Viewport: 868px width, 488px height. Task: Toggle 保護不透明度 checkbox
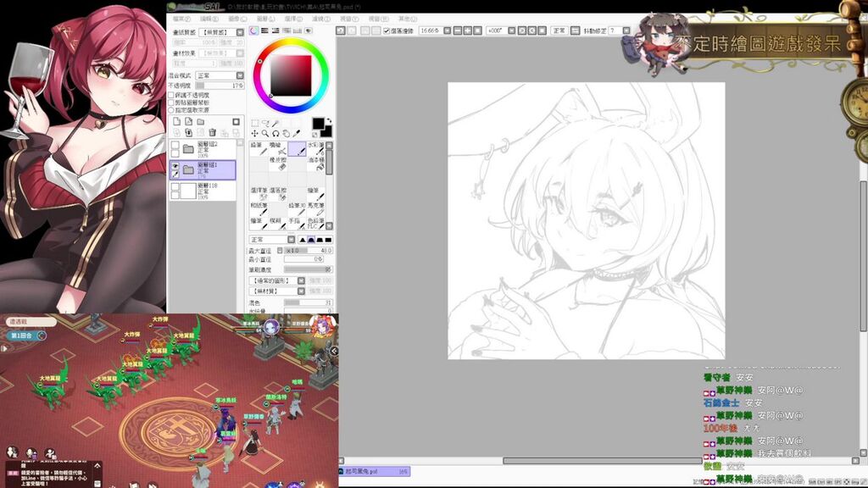[x=171, y=95]
